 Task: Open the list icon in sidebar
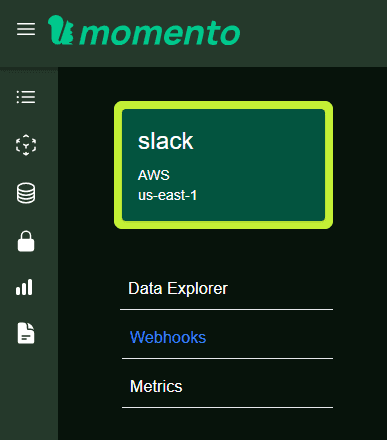[26, 97]
